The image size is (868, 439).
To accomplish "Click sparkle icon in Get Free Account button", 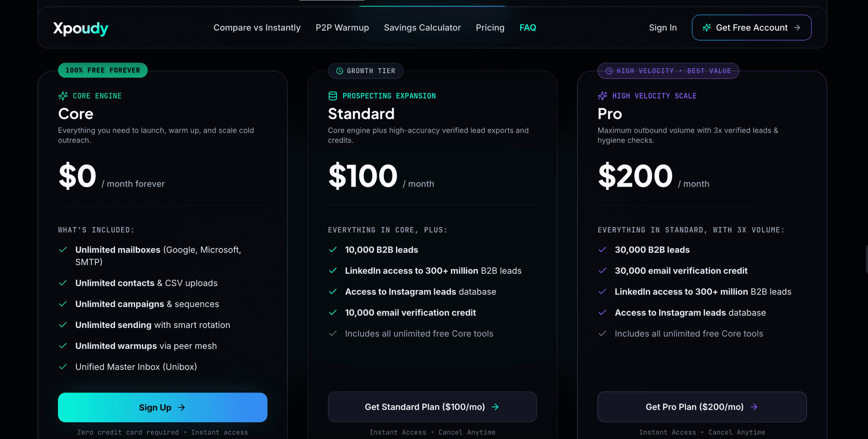I will point(707,28).
